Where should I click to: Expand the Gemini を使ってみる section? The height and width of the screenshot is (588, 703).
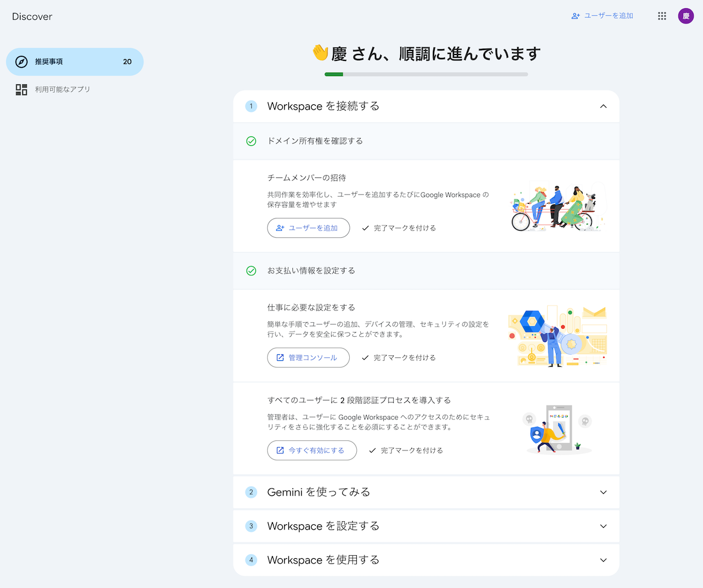tap(603, 492)
